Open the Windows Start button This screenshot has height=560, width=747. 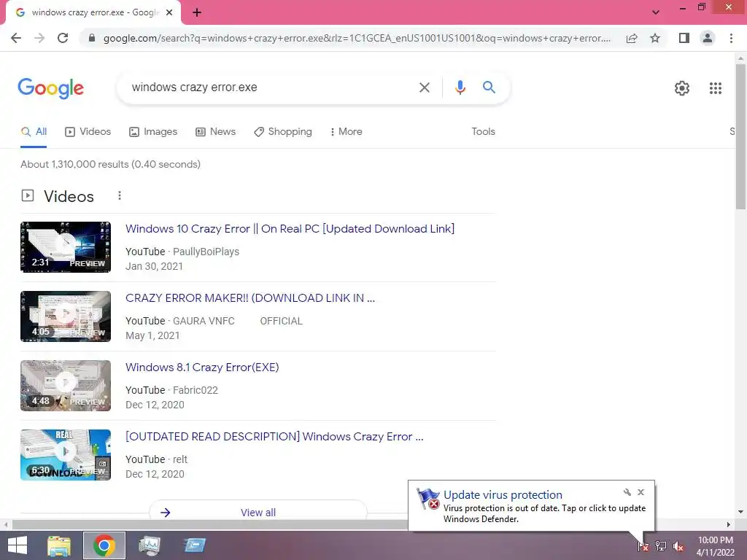18,545
